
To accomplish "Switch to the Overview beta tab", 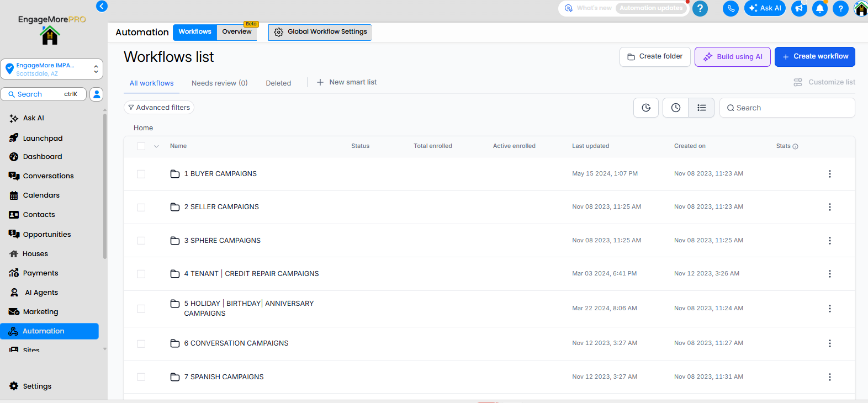I will click(237, 32).
